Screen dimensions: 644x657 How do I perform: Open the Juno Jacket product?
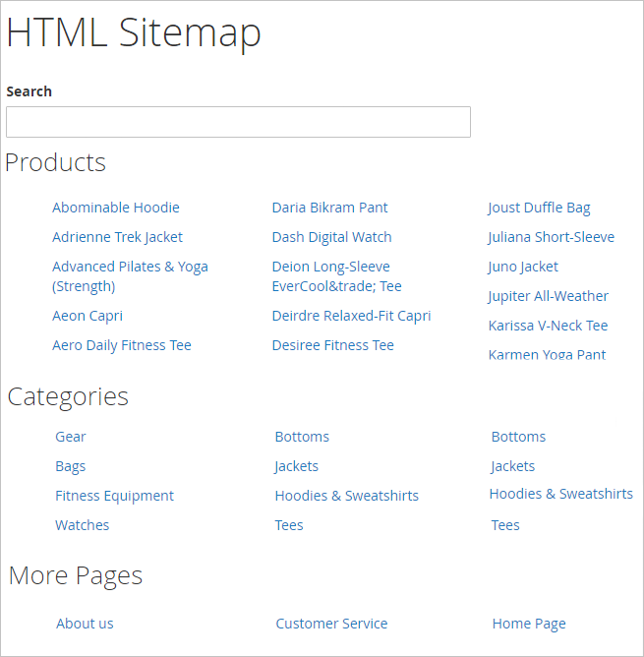523,267
